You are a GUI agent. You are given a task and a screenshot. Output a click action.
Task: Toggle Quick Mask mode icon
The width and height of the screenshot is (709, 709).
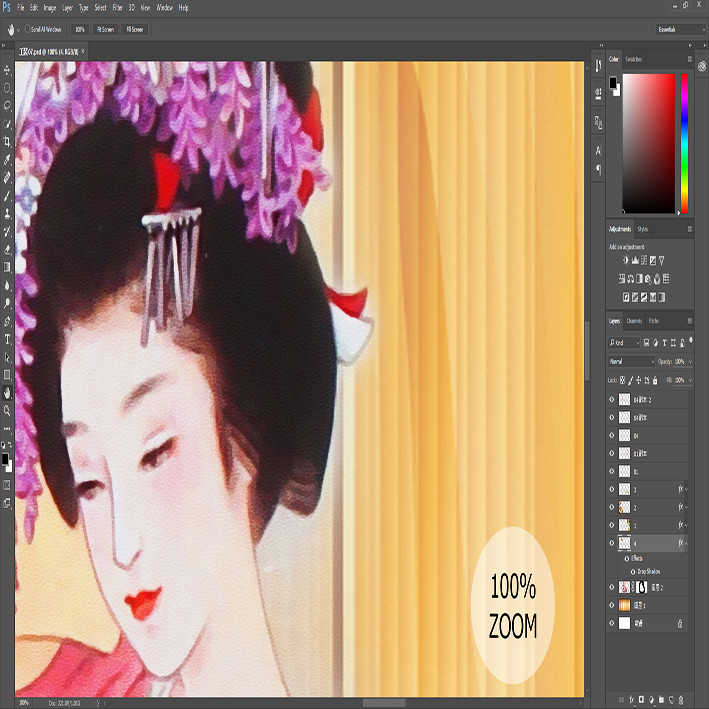pyautogui.click(x=7, y=485)
